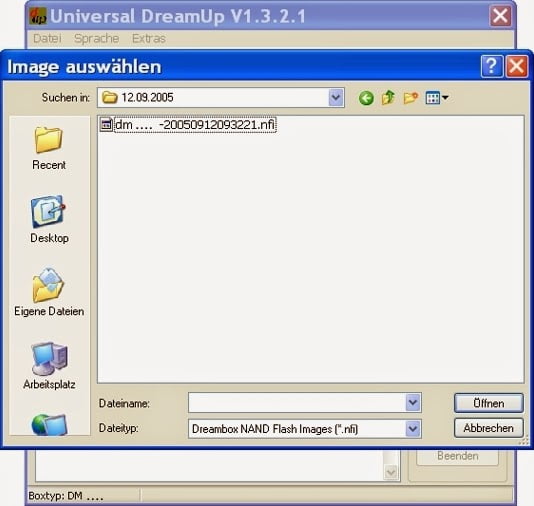Screen dimensions: 534x506
Task: Jump to the Desktop location
Action: click(49, 220)
